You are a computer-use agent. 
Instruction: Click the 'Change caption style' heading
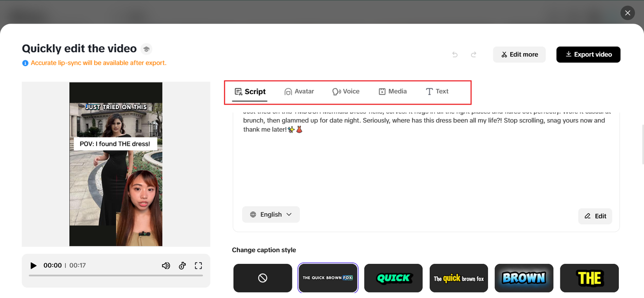(x=264, y=250)
